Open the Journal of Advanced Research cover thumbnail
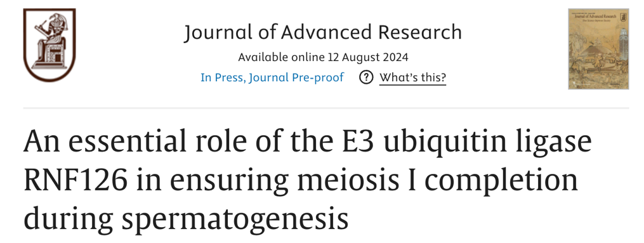 598,49
